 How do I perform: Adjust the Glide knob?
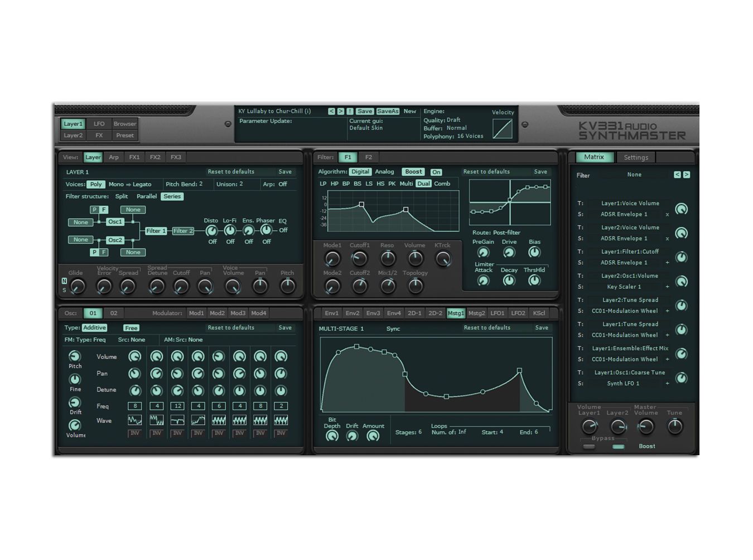(x=78, y=286)
